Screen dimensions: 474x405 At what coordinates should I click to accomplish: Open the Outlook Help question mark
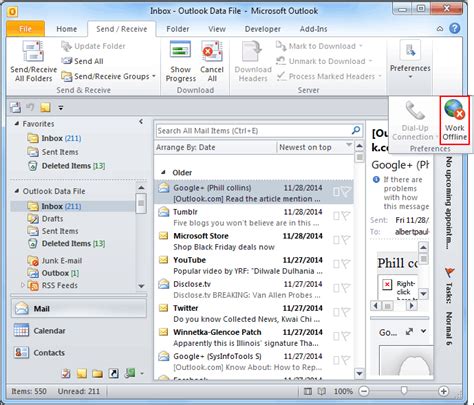point(455,28)
